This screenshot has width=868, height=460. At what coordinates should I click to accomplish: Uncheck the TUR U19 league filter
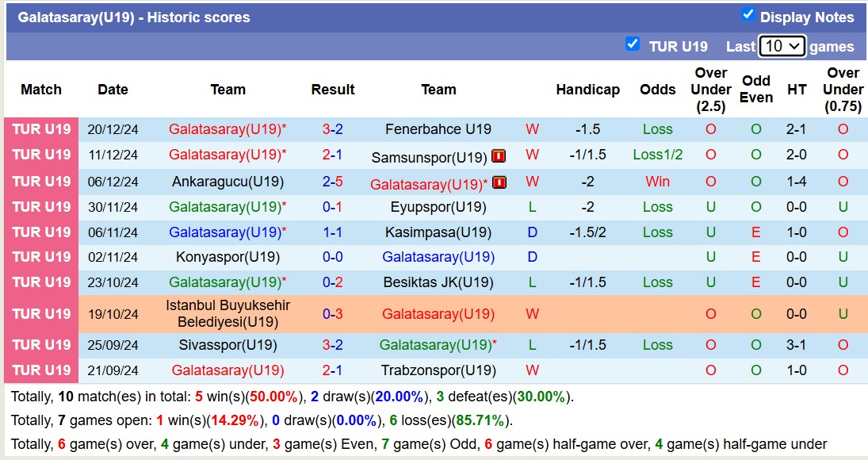pos(632,44)
